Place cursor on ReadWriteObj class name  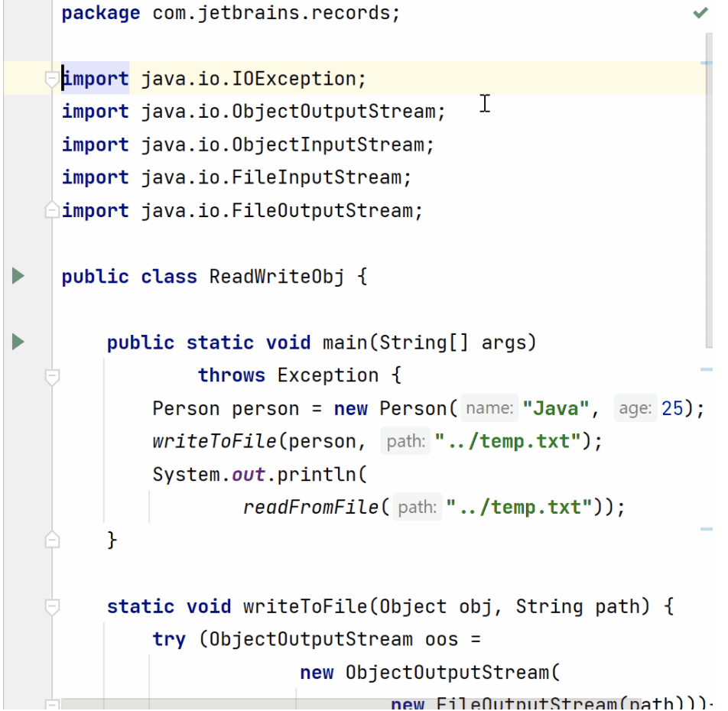pyautogui.click(x=276, y=276)
